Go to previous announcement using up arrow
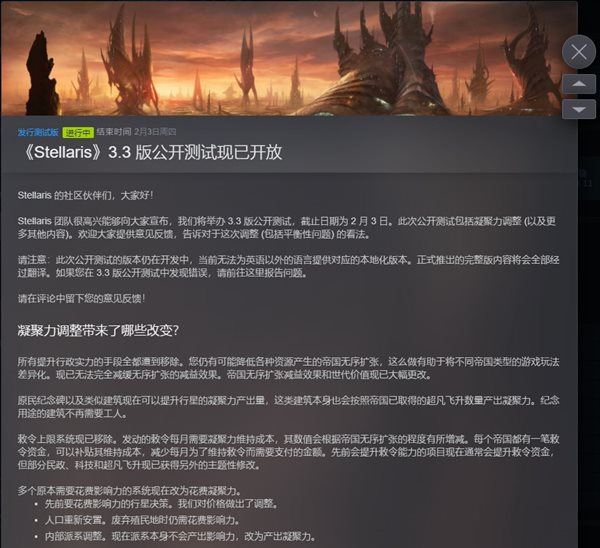 pyautogui.click(x=579, y=84)
